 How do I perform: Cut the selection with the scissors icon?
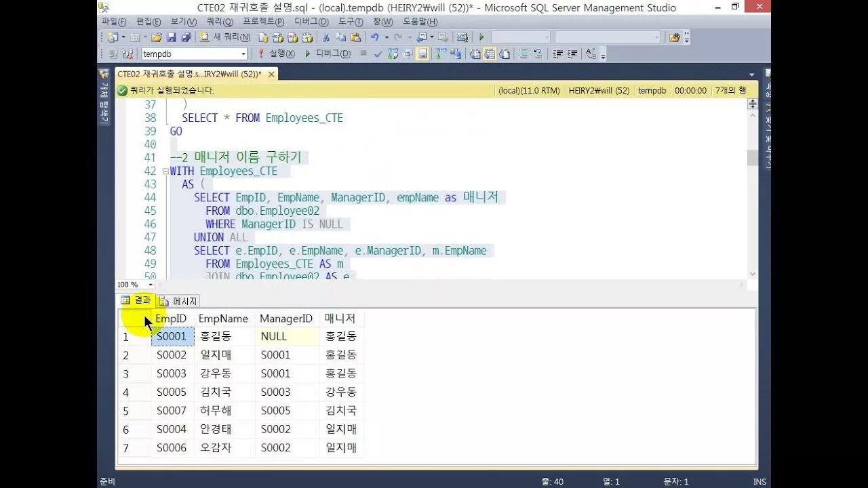[x=325, y=37]
